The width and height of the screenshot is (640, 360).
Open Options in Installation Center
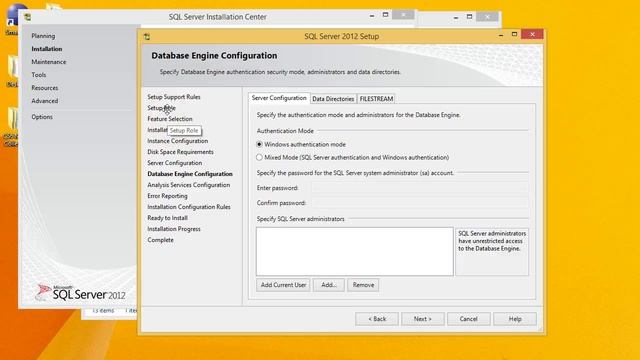pyautogui.click(x=42, y=117)
